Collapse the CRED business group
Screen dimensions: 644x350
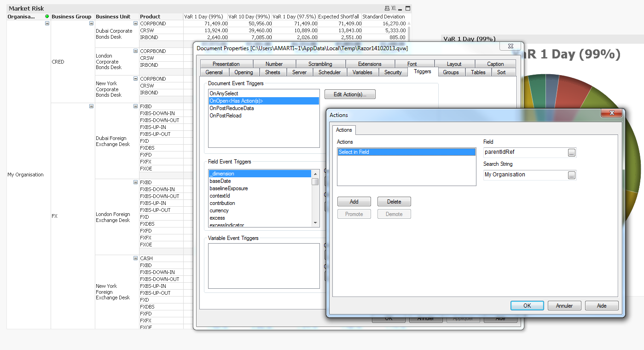click(91, 23)
